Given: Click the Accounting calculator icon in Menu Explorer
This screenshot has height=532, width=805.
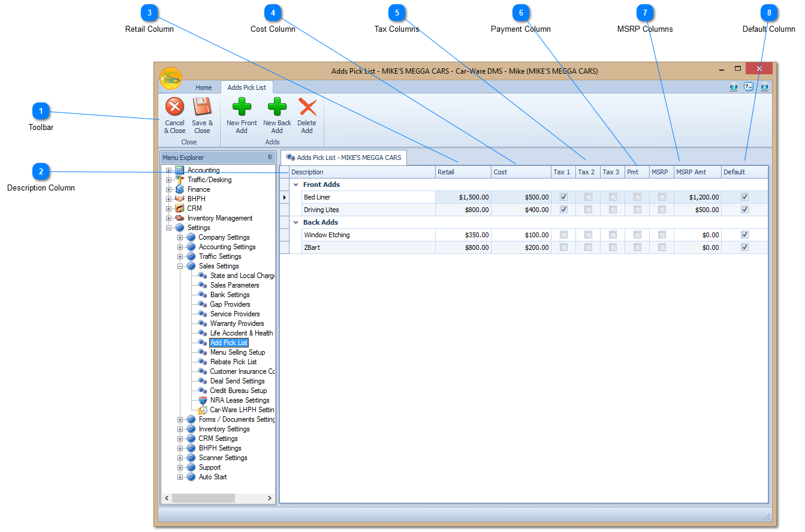Looking at the screenshot, I should [x=179, y=170].
